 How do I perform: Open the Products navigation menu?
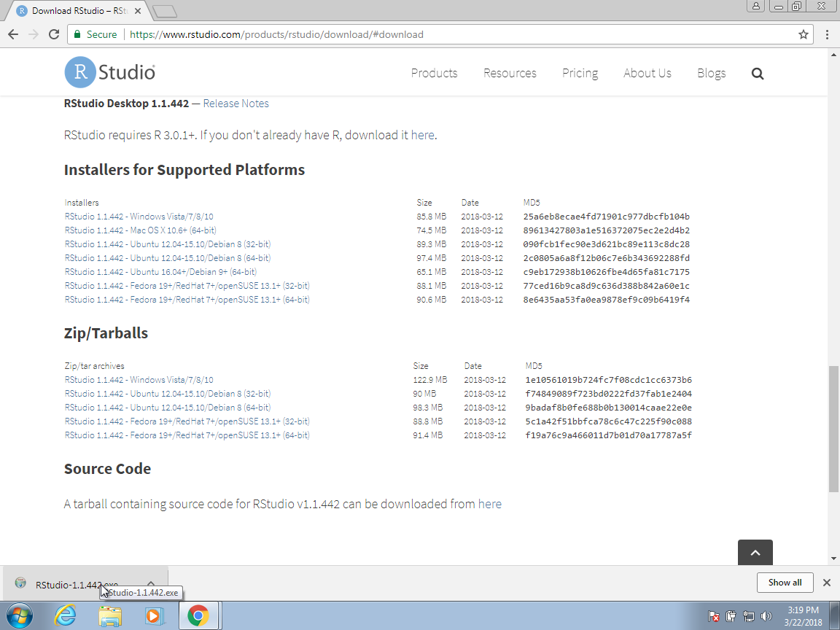point(434,73)
